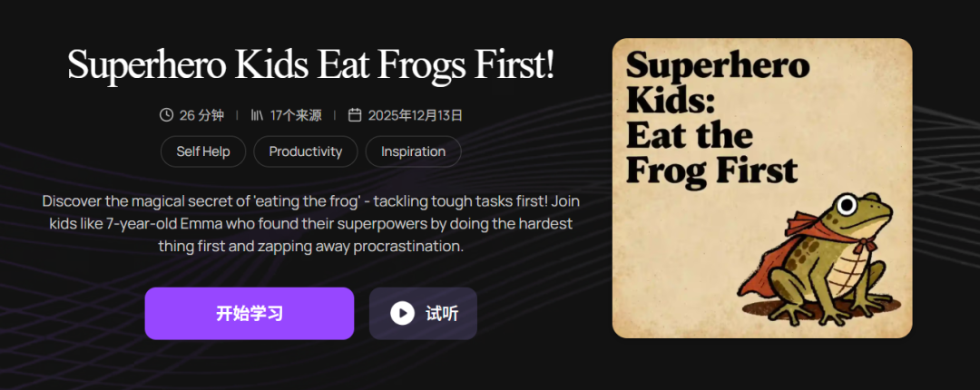Click the 'Superhero Kids Eat Frogs First!' heading
The image size is (980, 390).
coord(310,65)
